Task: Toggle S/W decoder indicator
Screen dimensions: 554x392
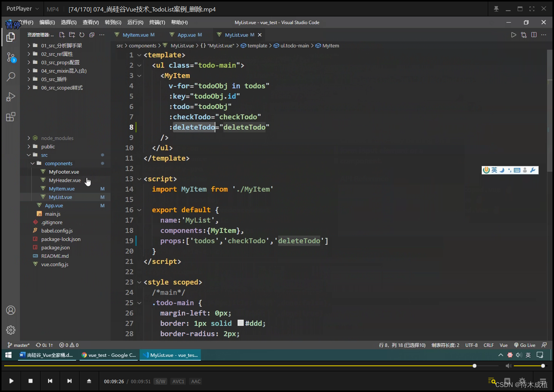Action: pyautogui.click(x=160, y=381)
